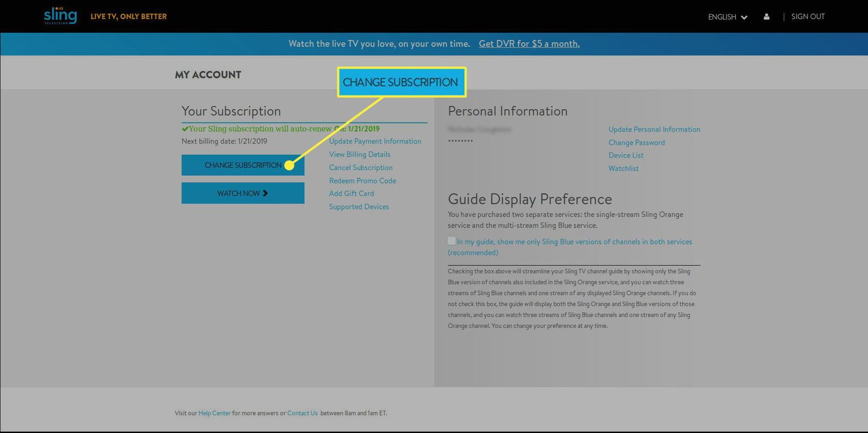868x433 pixels.
Task: Visit the Help Center link
Action: (215, 413)
